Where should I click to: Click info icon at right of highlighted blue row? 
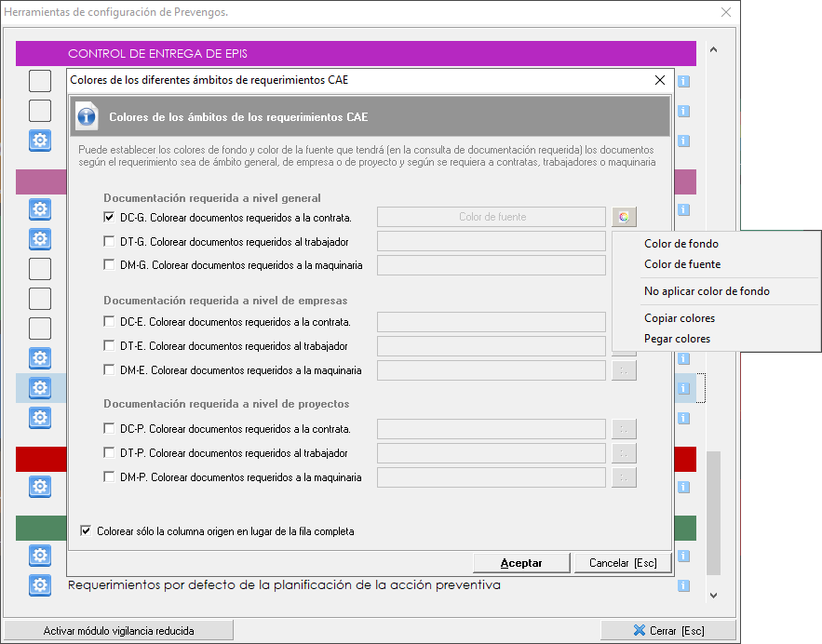point(683,388)
